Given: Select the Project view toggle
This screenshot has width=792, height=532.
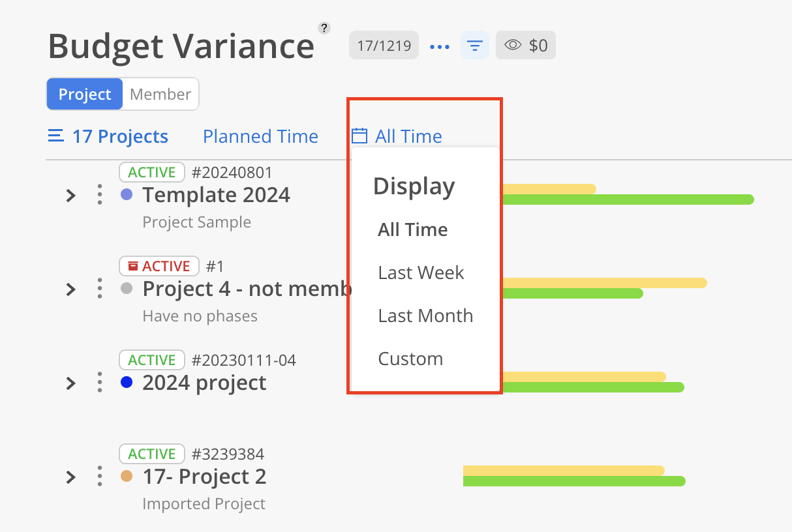Looking at the screenshot, I should coord(85,95).
